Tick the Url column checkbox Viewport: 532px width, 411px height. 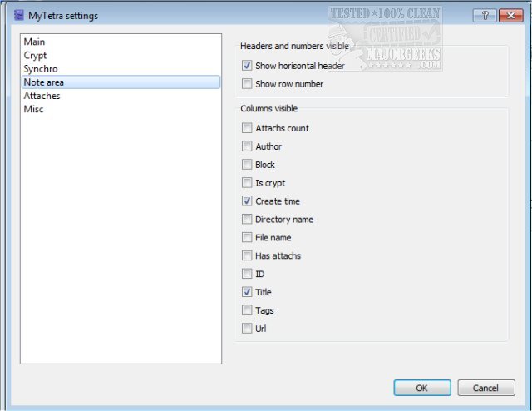point(247,328)
